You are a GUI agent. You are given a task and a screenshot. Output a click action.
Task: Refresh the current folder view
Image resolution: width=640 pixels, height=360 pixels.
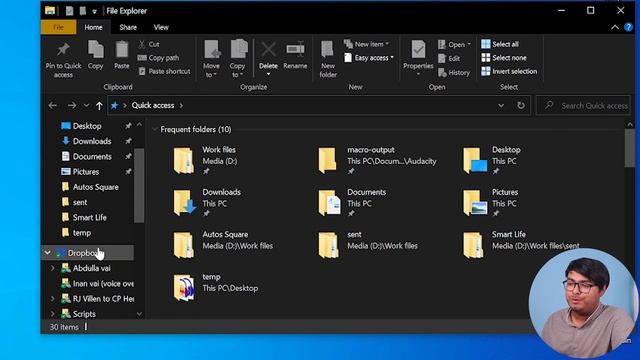[x=521, y=105]
